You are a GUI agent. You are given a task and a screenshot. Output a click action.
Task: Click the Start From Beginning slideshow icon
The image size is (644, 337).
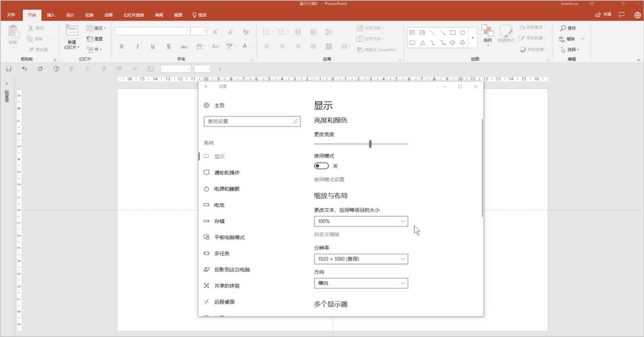[56, 69]
